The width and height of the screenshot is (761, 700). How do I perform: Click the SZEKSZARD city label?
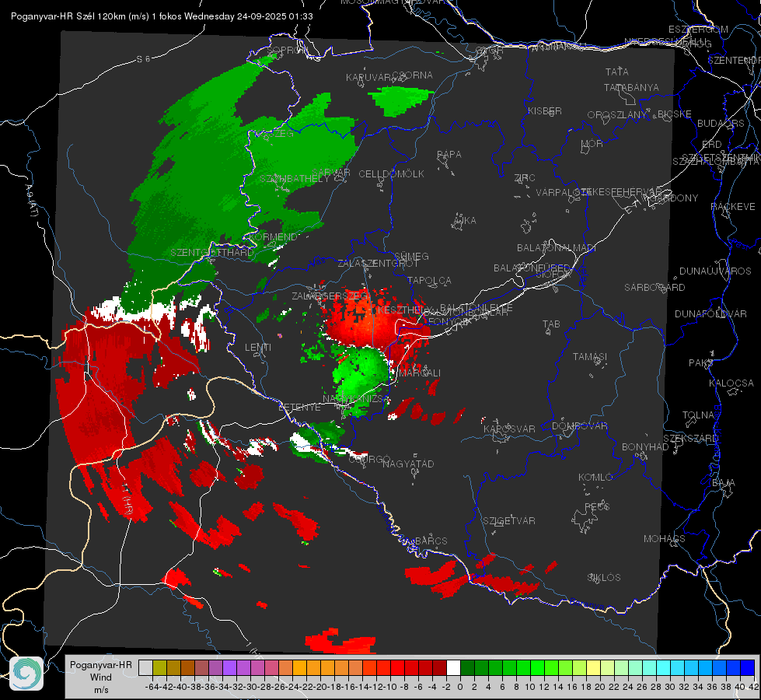point(690,439)
